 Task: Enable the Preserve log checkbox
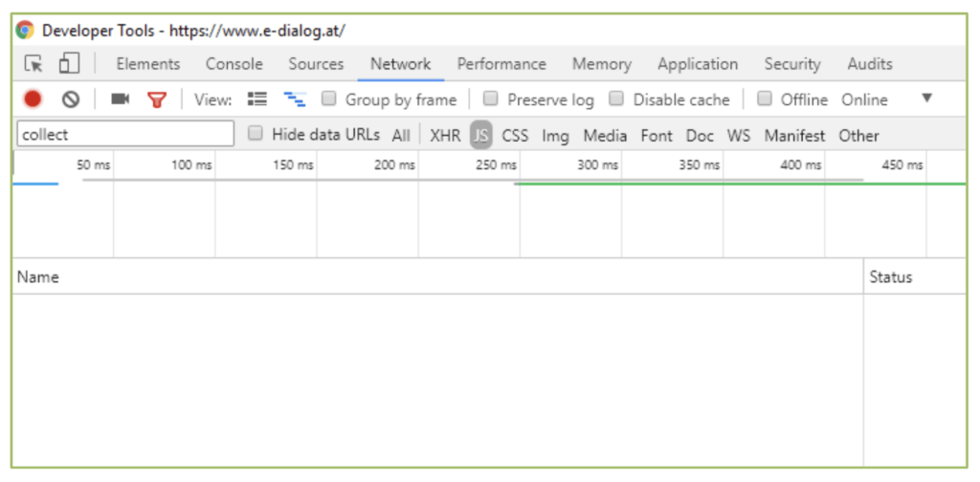[x=491, y=99]
